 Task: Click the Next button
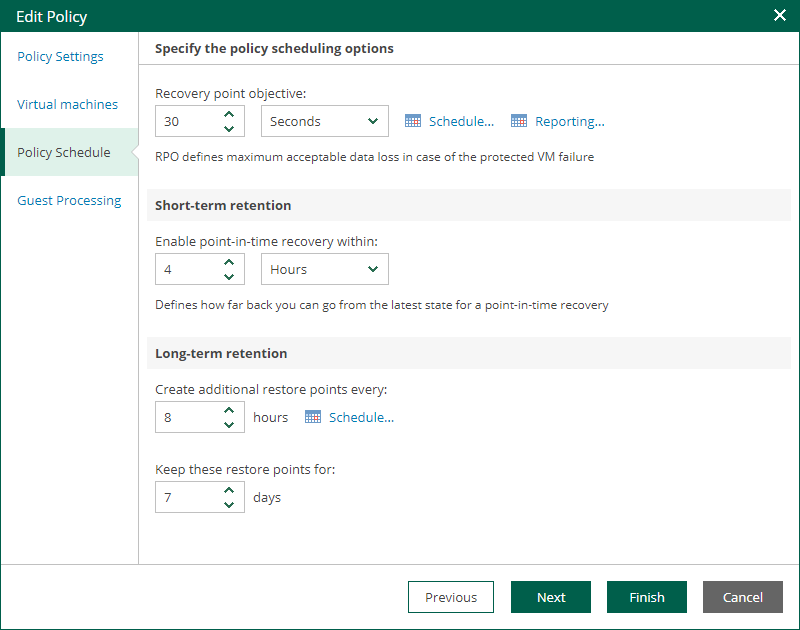(x=551, y=597)
